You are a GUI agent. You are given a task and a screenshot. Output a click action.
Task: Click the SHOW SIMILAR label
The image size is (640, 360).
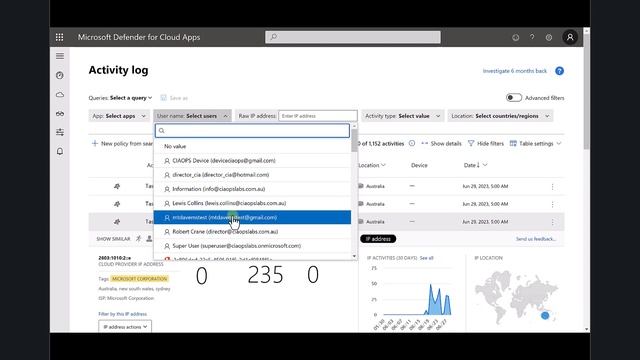(113, 239)
